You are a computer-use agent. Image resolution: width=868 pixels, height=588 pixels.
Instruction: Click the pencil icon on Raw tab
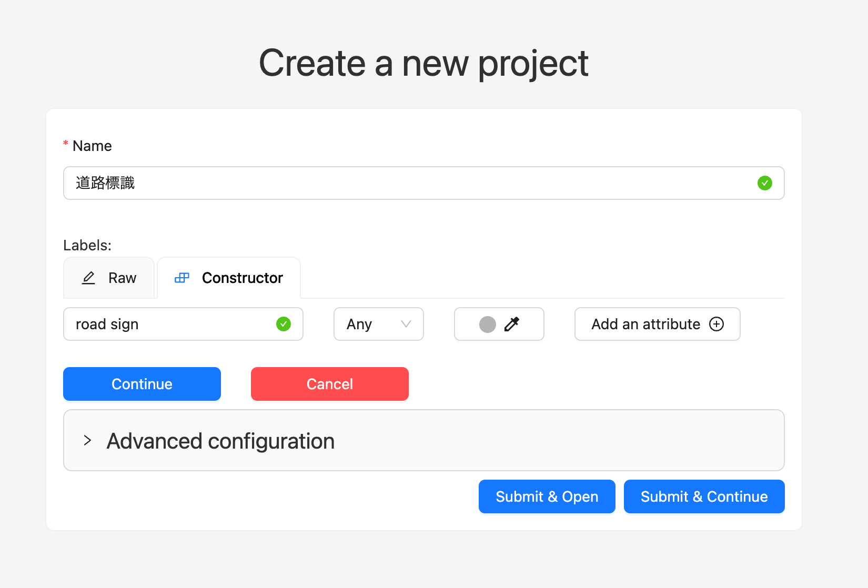pos(88,278)
